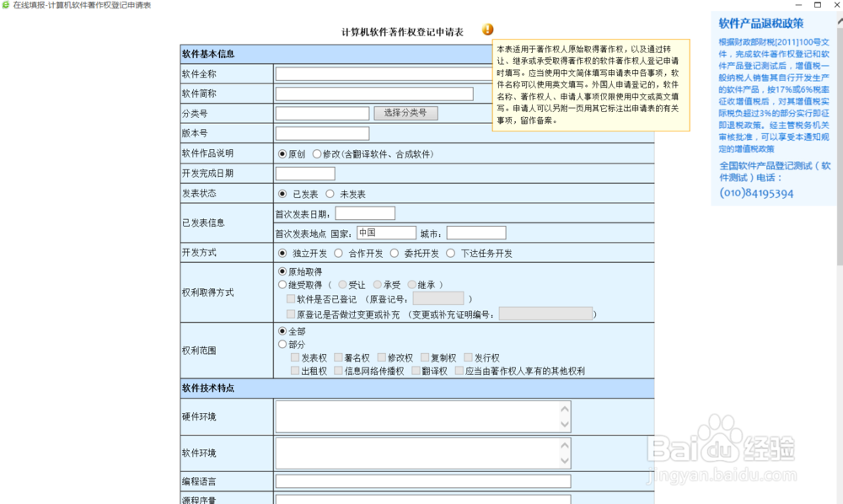Select 部分 rights scope
The width and height of the screenshot is (843, 504).
(282, 344)
